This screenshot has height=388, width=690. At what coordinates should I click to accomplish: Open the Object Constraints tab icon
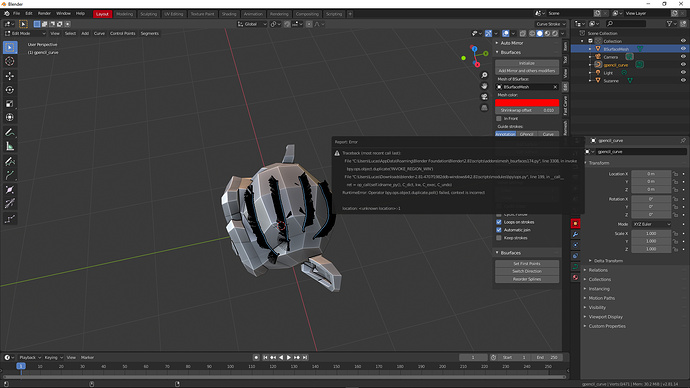pyautogui.click(x=575, y=256)
